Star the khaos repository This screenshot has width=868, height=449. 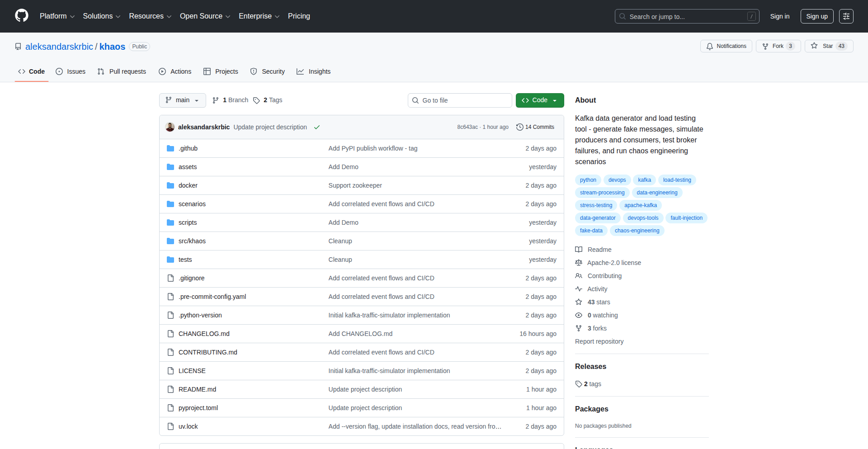pos(828,46)
